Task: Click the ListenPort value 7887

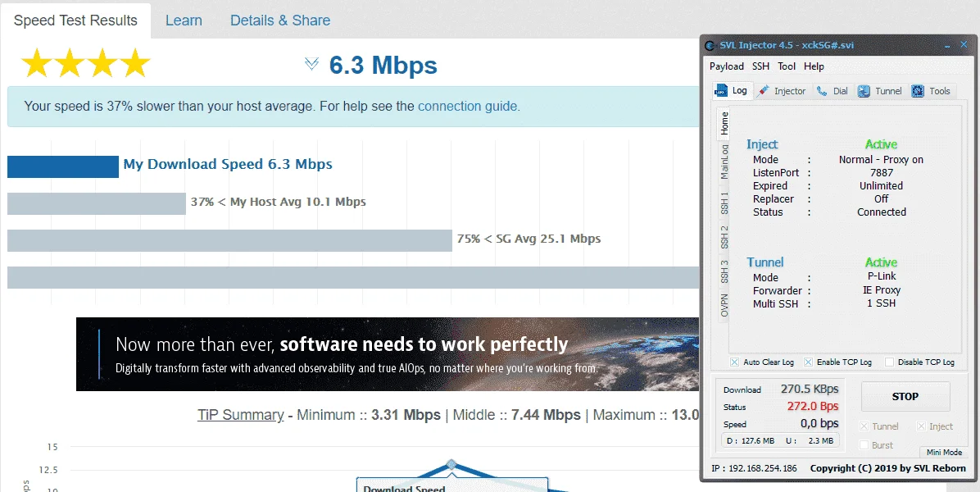Action: point(881,172)
